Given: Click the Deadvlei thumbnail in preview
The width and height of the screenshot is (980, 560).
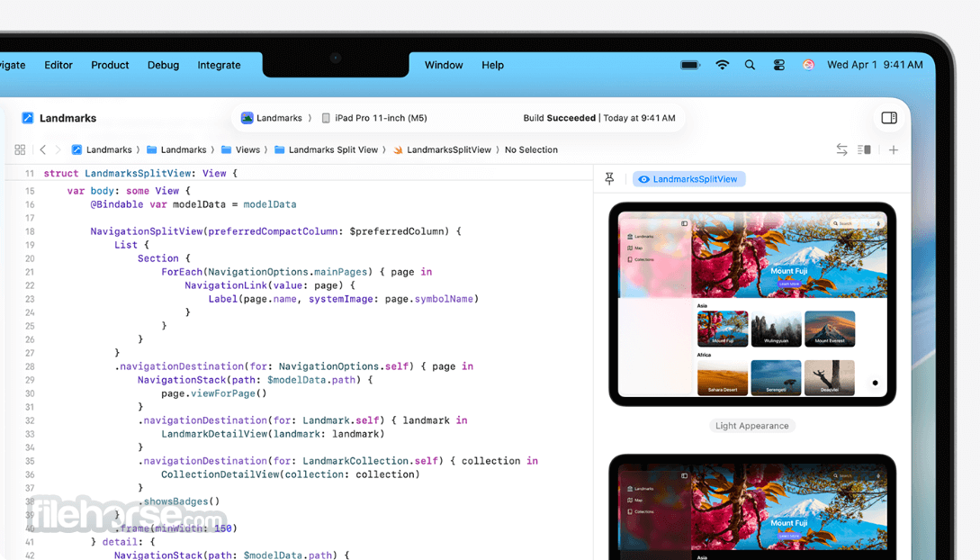Looking at the screenshot, I should (x=830, y=377).
